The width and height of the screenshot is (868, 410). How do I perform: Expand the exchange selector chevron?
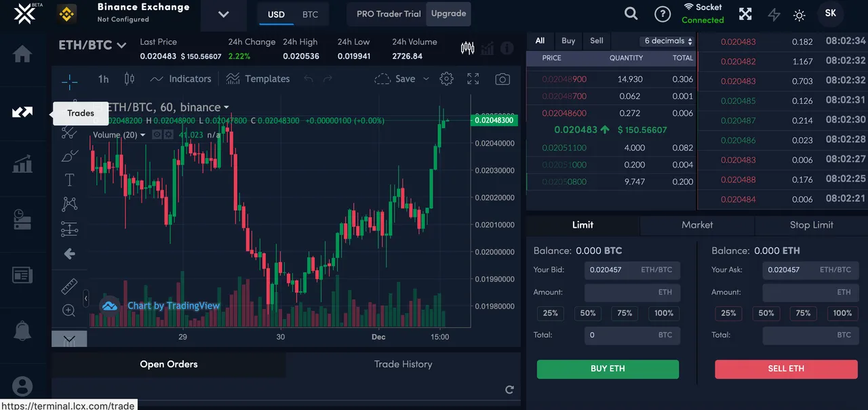point(224,14)
